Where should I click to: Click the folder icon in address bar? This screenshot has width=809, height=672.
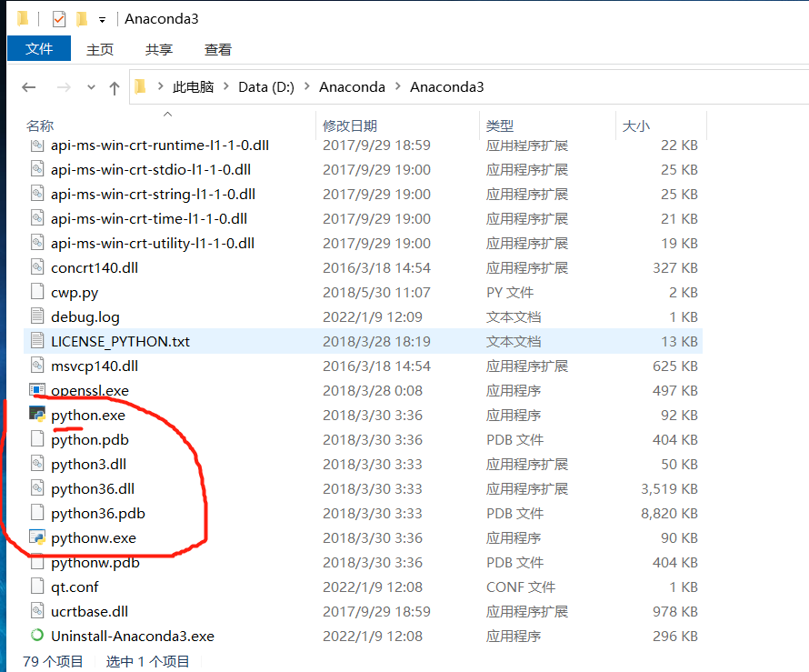[140, 86]
